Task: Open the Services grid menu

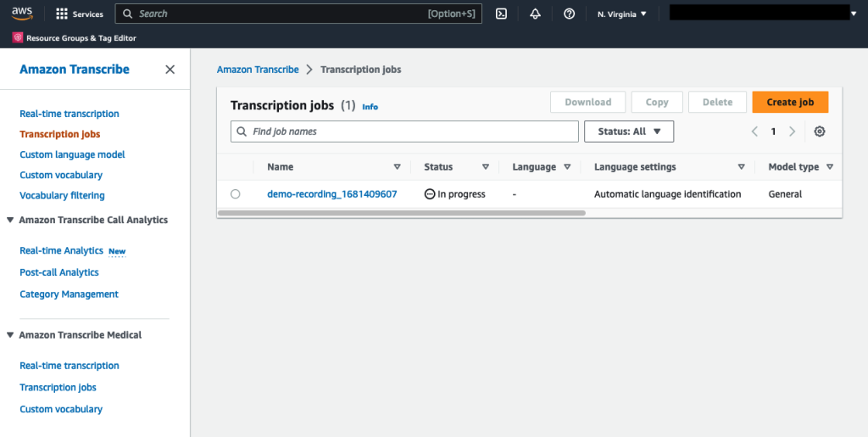Action: [80, 14]
